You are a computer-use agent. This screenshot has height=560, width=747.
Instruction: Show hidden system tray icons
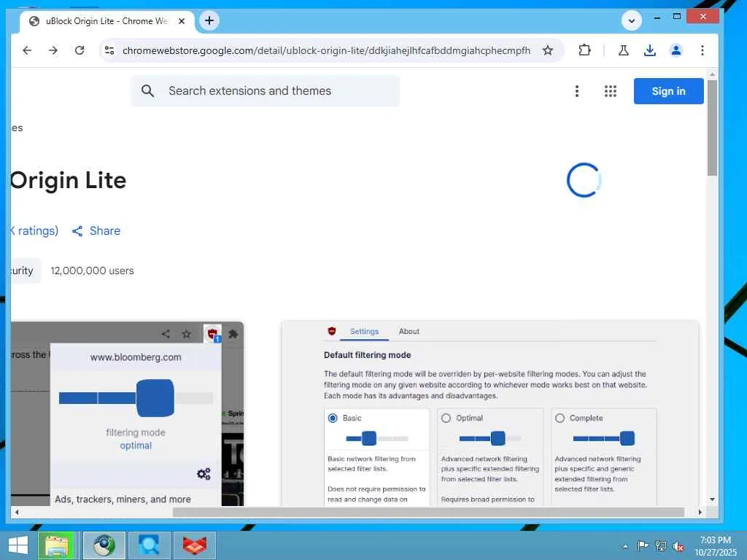click(x=625, y=547)
